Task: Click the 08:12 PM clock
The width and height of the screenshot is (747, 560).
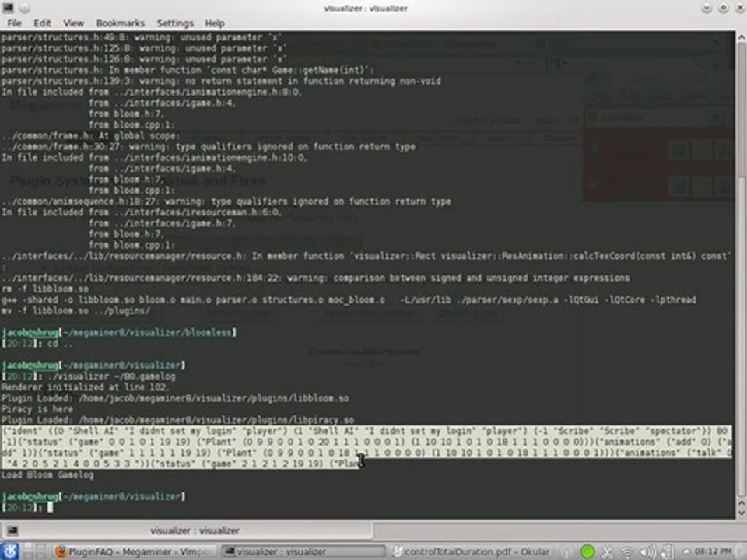Action: [x=713, y=551]
